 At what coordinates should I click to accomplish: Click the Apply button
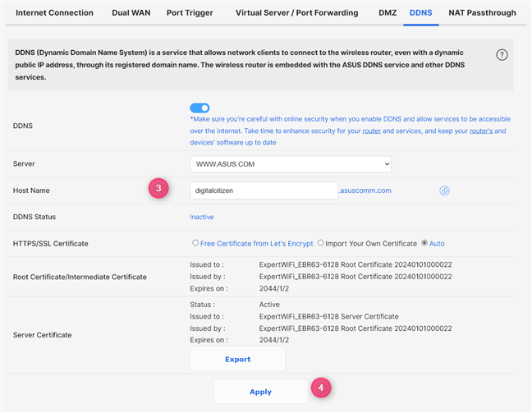[260, 392]
